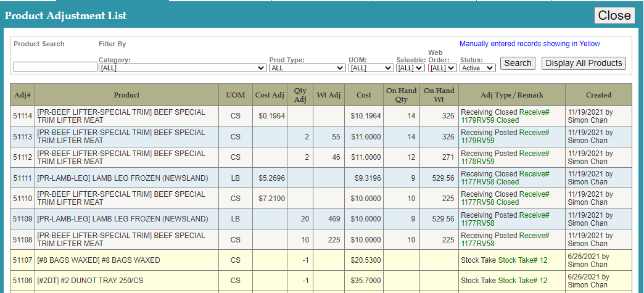Open Receive# 1177RV58 Closed link in row 51110
Screen dimensions: 644x293
505,199
